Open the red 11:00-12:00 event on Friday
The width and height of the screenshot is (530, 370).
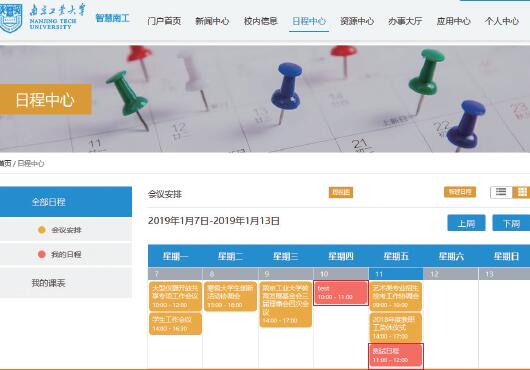[x=396, y=356]
